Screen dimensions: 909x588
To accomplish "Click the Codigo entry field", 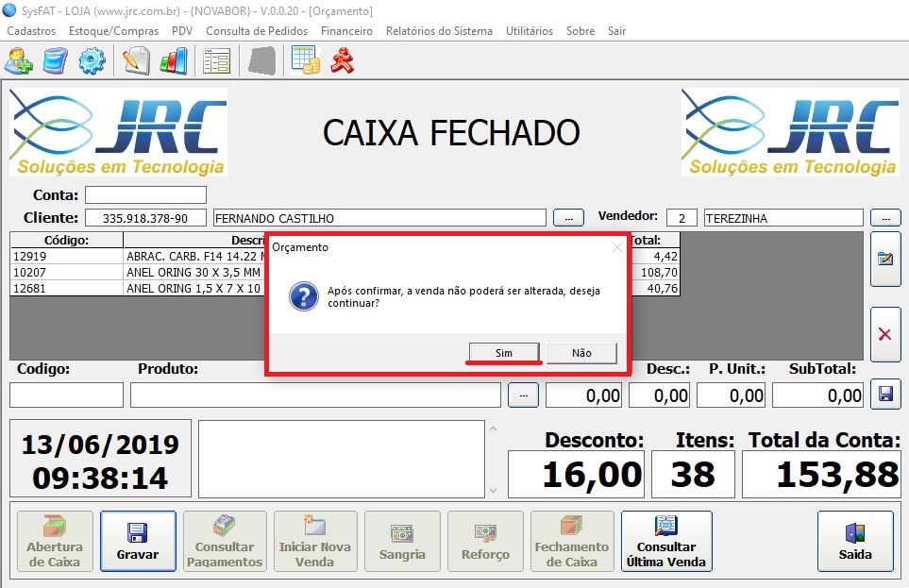I will point(67,395).
